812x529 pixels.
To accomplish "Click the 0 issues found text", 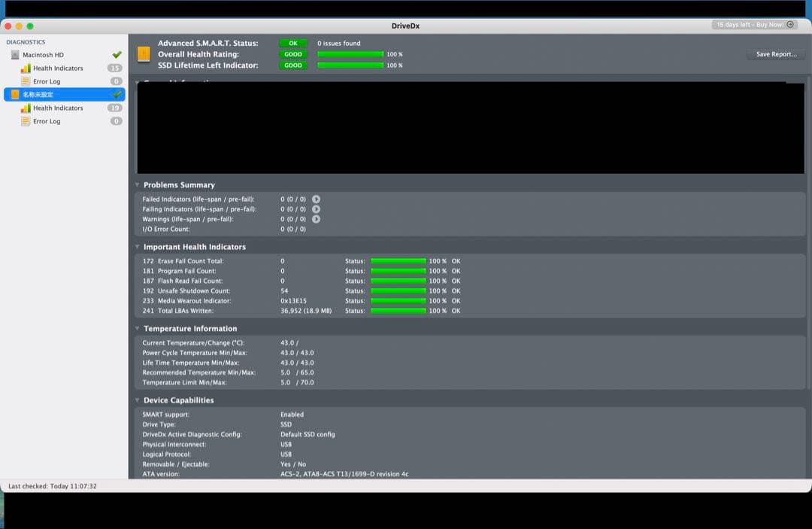I will [x=338, y=44].
